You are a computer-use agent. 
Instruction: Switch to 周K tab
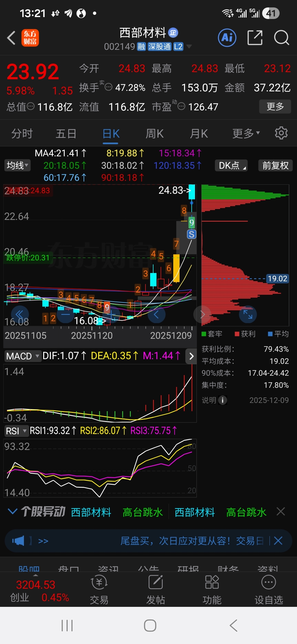click(x=155, y=133)
